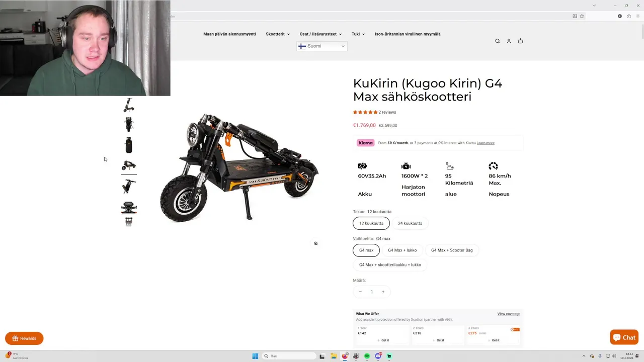Open File Explorer from the taskbar
The height and width of the screenshot is (362, 644).
333,356
